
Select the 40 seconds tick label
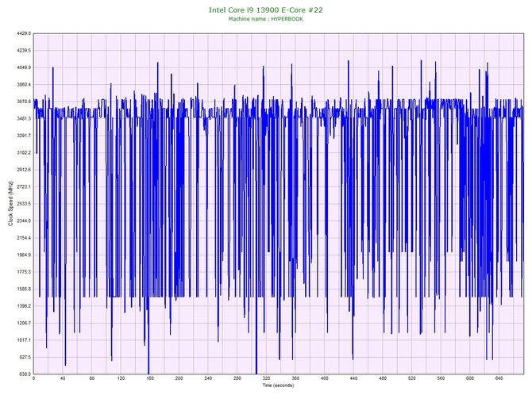tap(63, 378)
